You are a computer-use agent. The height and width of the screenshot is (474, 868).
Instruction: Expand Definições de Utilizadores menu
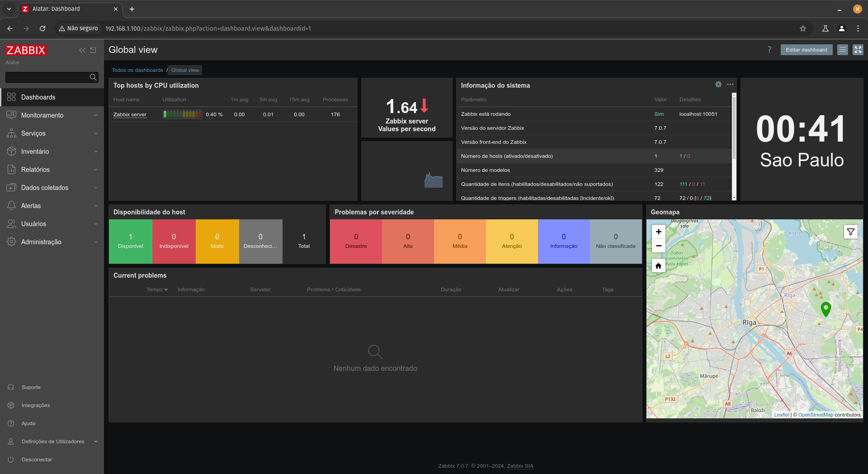53,441
